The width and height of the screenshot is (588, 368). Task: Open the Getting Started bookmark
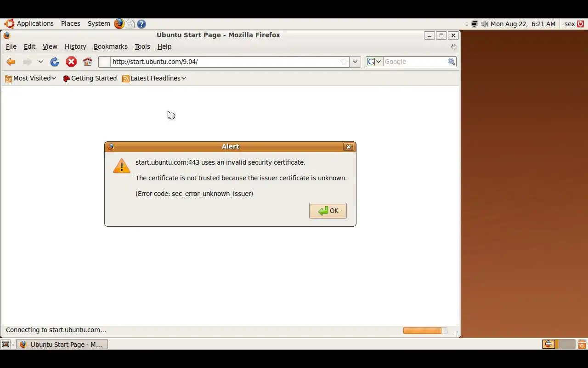point(90,78)
